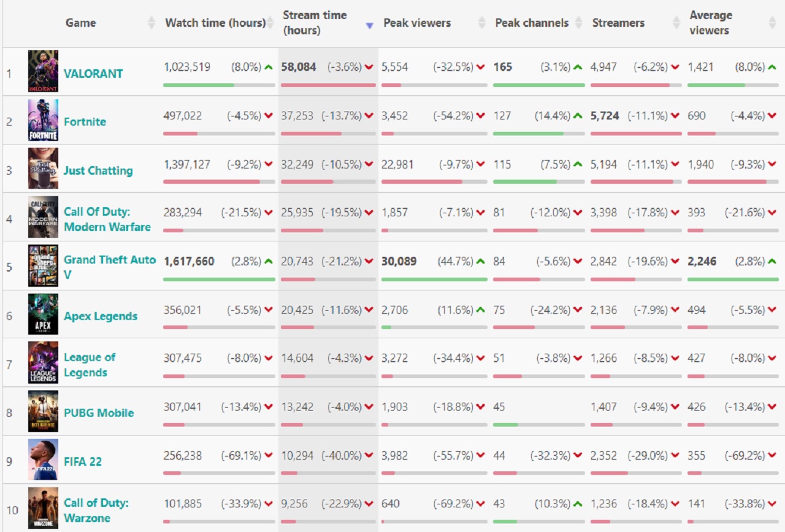Screen dimensions: 785x532
Task: Click VALORANT watch time green up arrow
Action: pyautogui.click(x=269, y=67)
